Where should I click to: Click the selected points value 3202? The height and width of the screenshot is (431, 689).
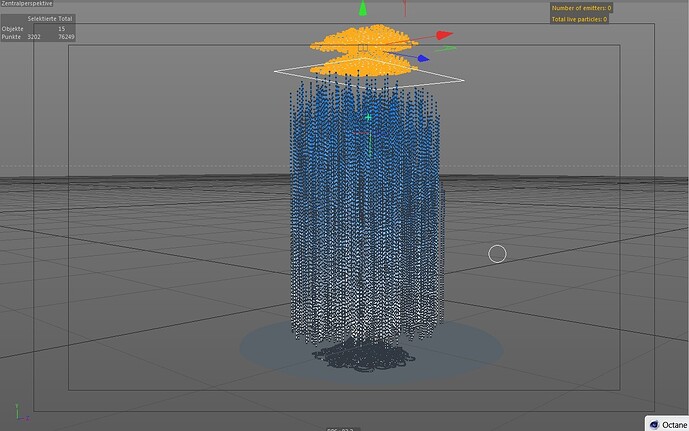click(x=34, y=37)
